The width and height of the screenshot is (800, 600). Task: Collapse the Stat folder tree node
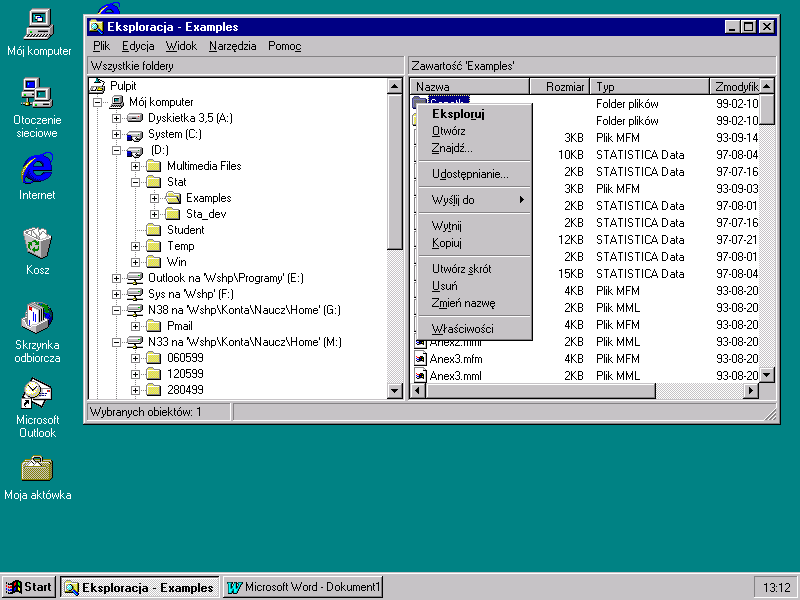click(x=136, y=182)
